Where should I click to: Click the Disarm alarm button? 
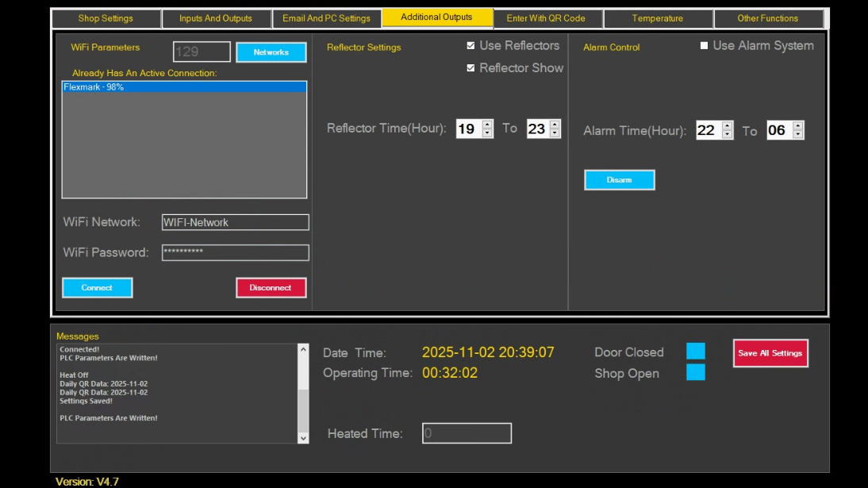pos(620,180)
